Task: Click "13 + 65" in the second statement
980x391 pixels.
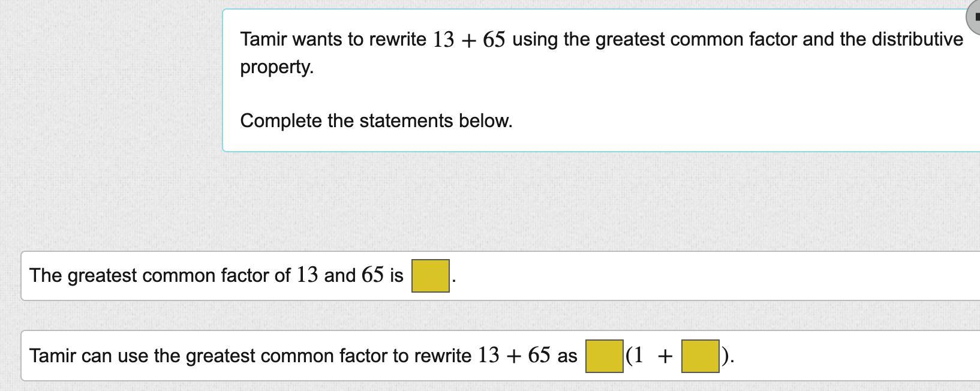Action: point(514,356)
